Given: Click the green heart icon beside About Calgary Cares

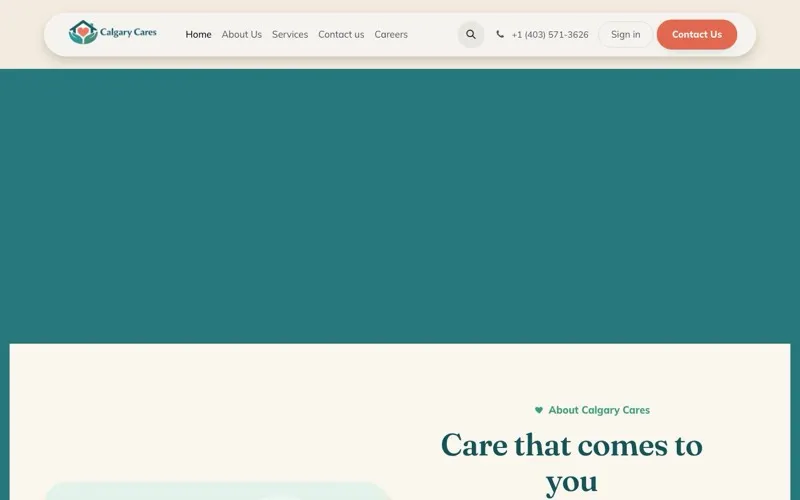Looking at the screenshot, I should [x=538, y=410].
